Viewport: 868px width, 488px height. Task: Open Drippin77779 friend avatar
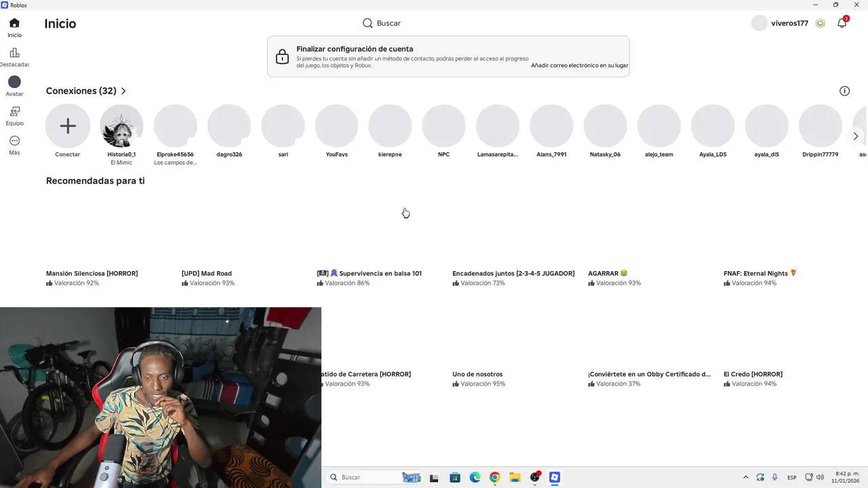coord(821,126)
